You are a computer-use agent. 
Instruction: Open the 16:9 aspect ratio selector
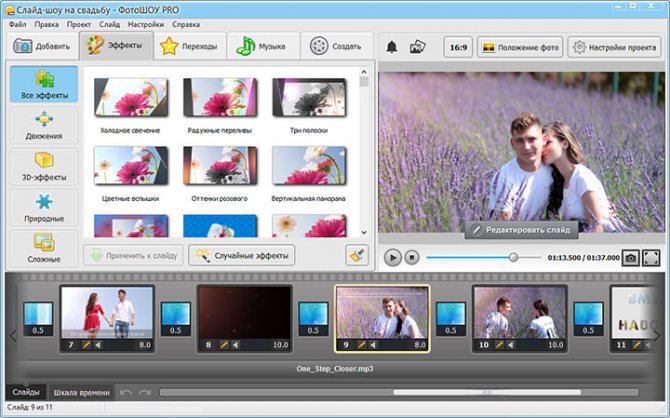coord(458,47)
